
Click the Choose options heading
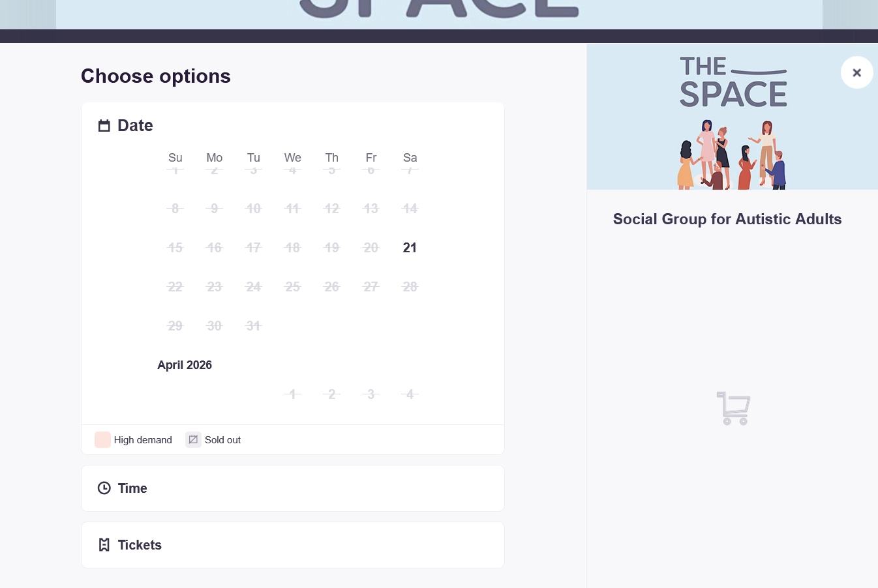155,76
